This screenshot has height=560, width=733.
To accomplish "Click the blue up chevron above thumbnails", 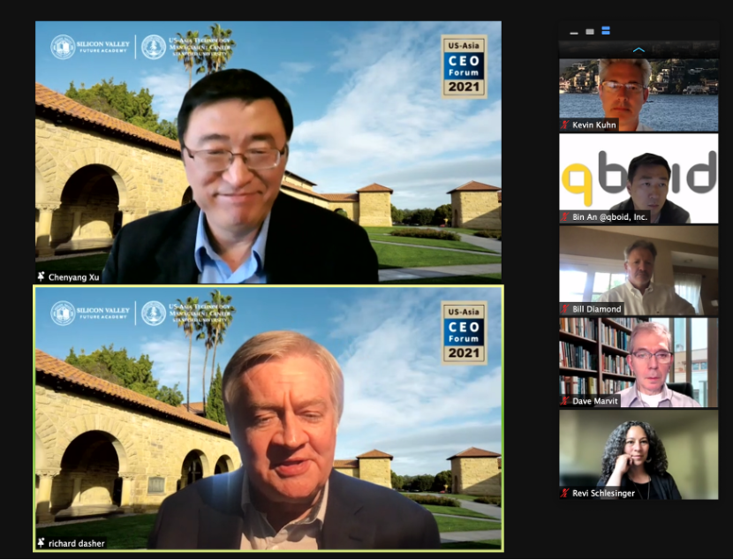I will click(x=639, y=50).
